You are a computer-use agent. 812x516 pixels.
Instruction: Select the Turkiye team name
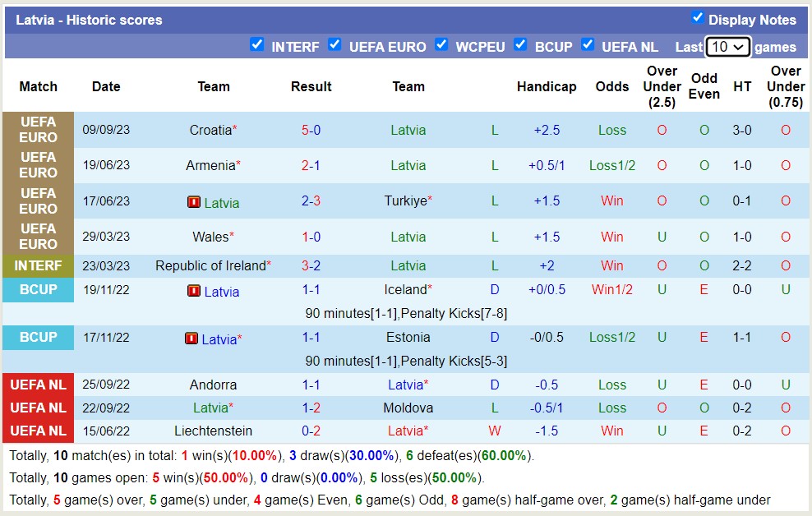[x=405, y=200]
